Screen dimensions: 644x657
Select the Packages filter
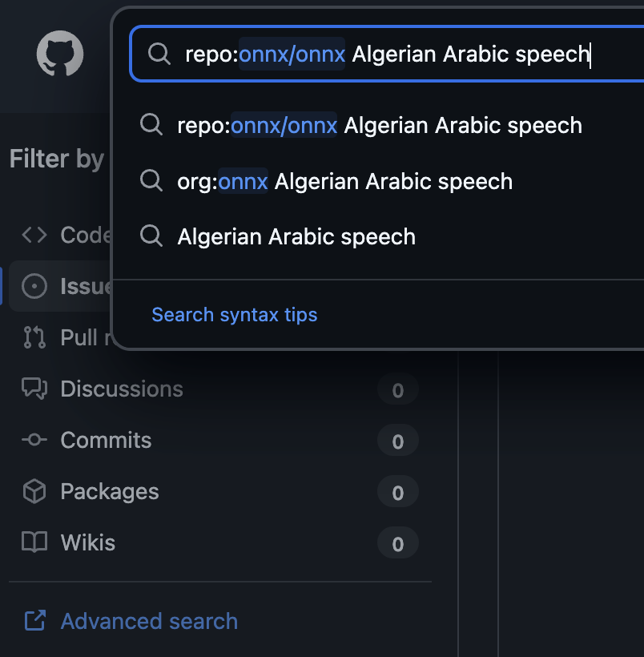110,492
